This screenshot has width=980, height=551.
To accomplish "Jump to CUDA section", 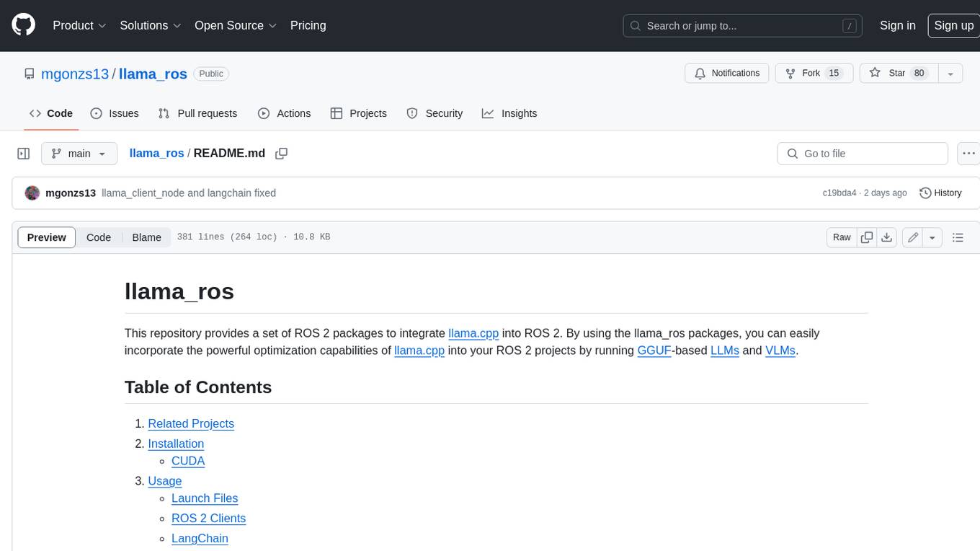I will tap(188, 461).
